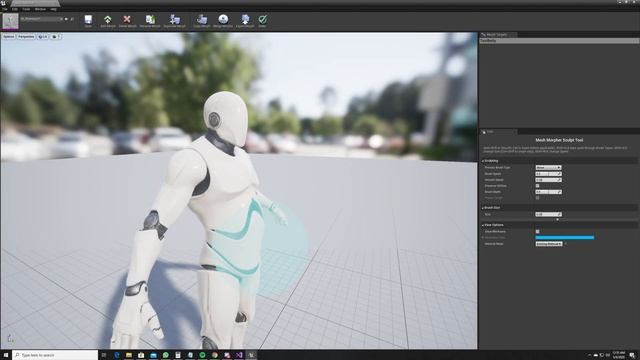
Task: Select the Morph Targets panel tab
Action: point(497,35)
